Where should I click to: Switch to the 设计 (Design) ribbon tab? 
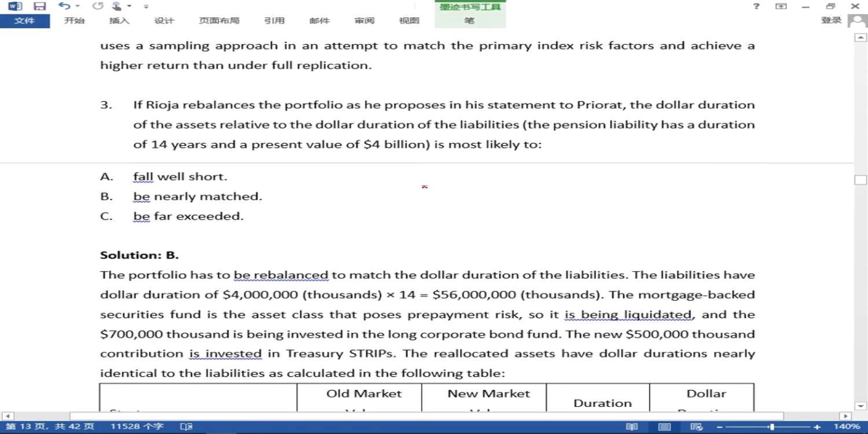[x=164, y=21]
